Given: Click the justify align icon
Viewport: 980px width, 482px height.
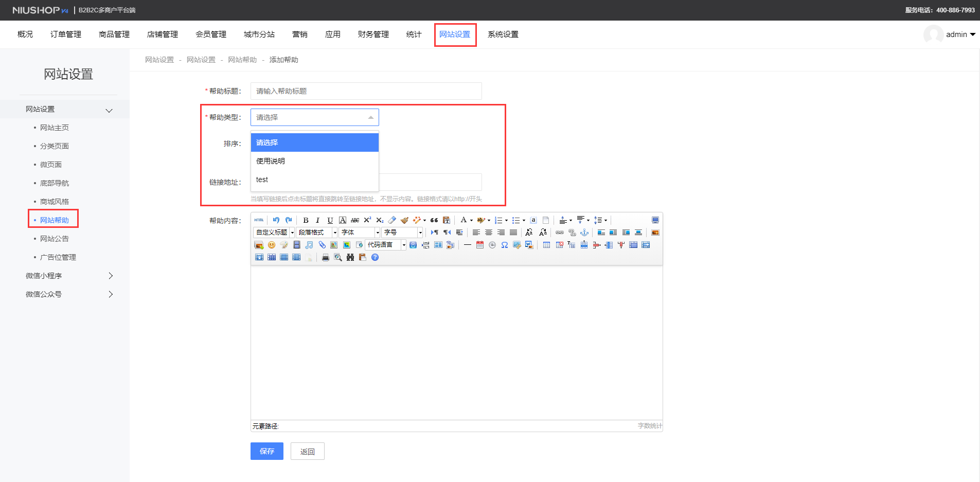Looking at the screenshot, I should pyautogui.click(x=513, y=233).
